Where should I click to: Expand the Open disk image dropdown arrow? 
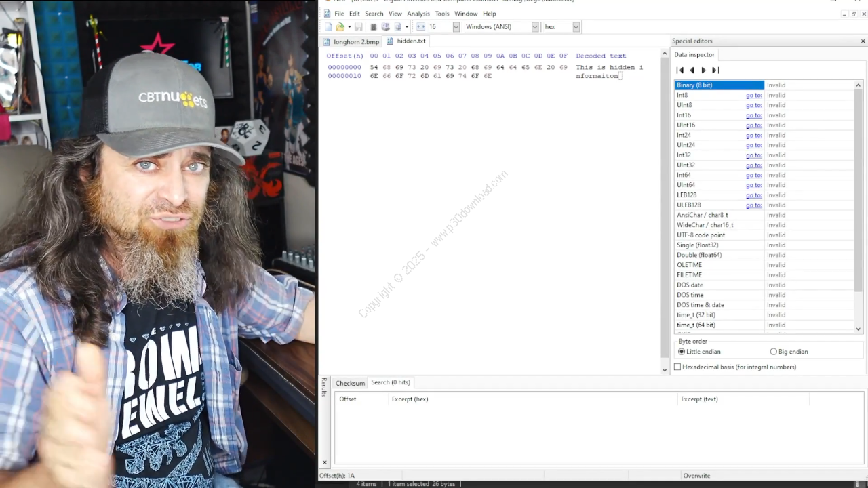407,27
